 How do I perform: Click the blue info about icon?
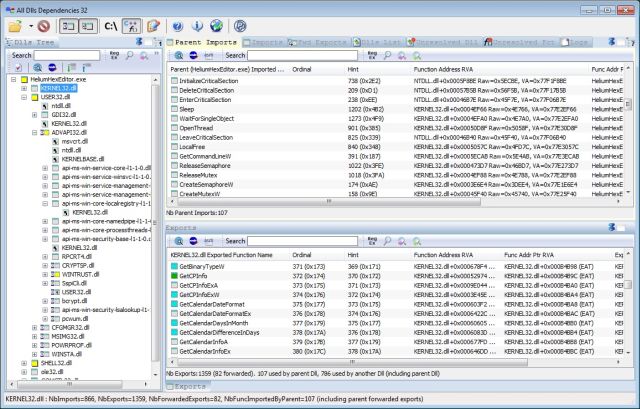(x=199, y=25)
